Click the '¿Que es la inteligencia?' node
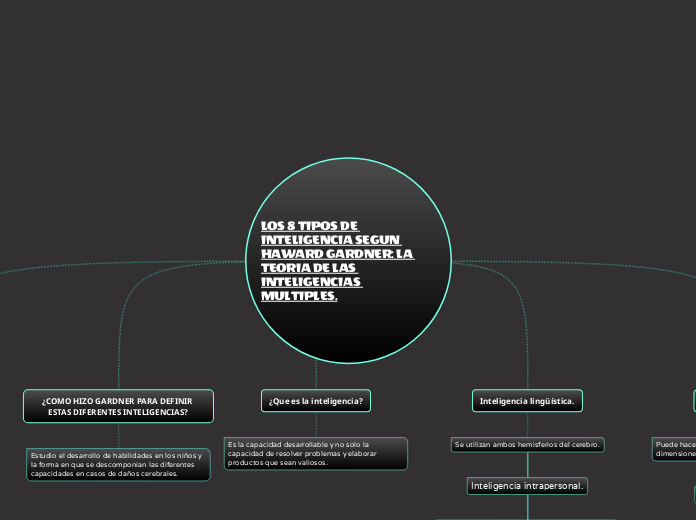 316,401
